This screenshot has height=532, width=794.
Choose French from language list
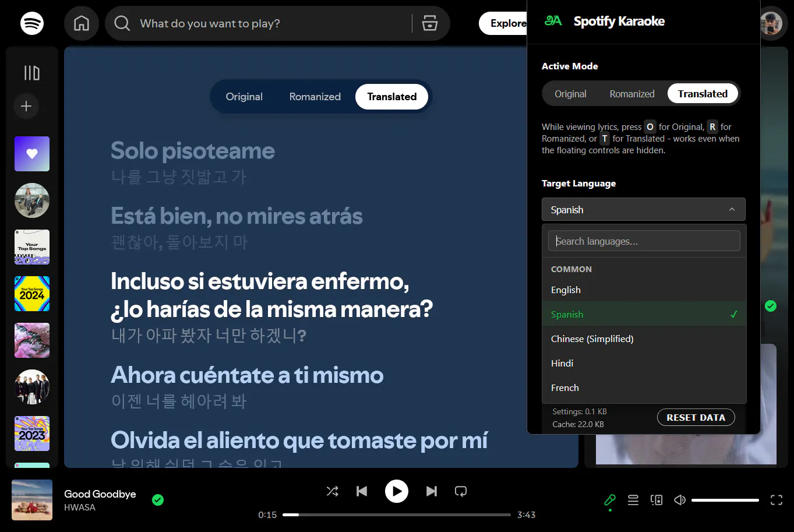coord(644,387)
